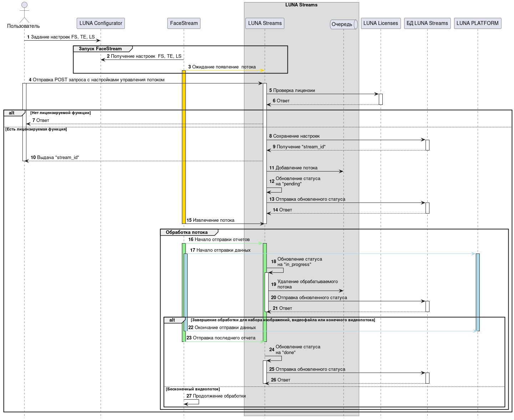The image size is (514, 420).
Task: Click the light blue LUNA PLATFORM activation bar
Action: coord(478,292)
